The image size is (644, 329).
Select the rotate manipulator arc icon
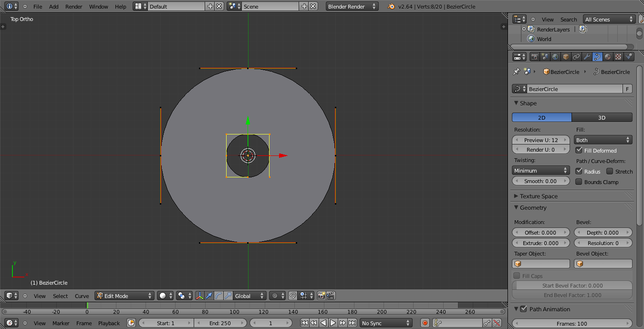(218, 296)
